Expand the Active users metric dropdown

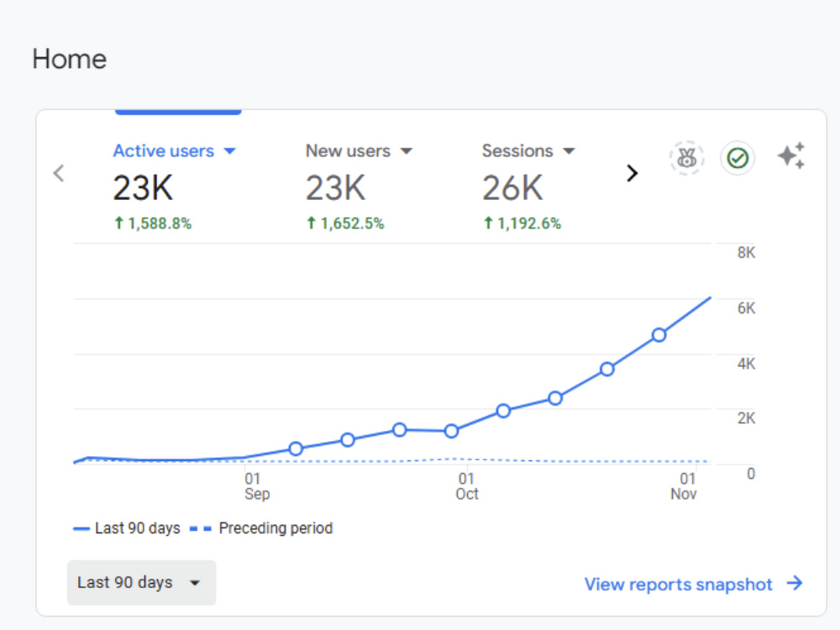click(x=229, y=151)
